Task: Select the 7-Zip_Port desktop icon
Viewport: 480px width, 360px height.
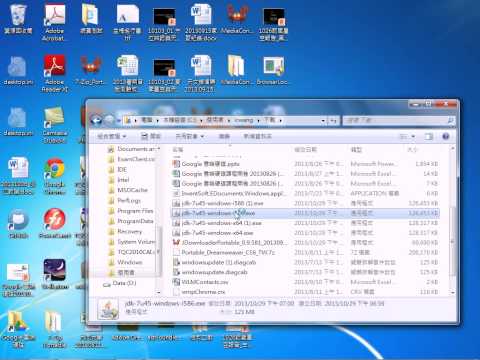Action: (91, 70)
